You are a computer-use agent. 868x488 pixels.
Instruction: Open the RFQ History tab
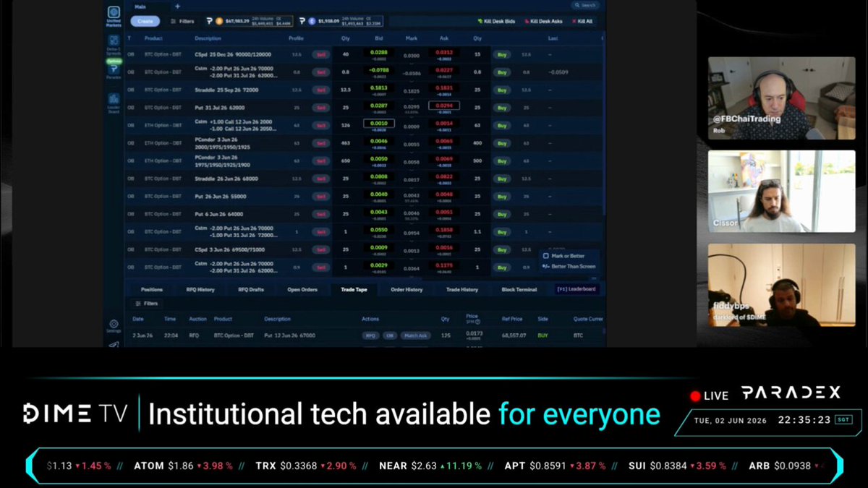coord(200,289)
